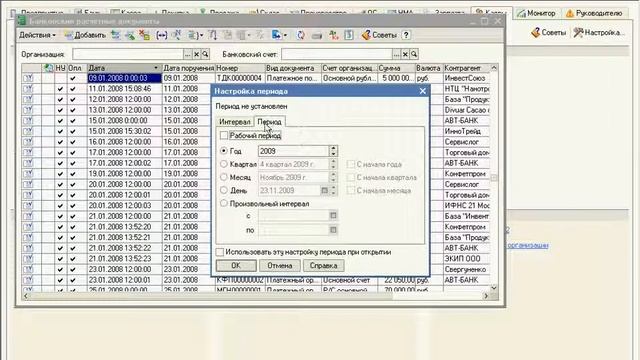Image resolution: width=640 pixels, height=360 pixels.
Task: Tick the С начала квартала checkbox
Action: (x=351, y=177)
